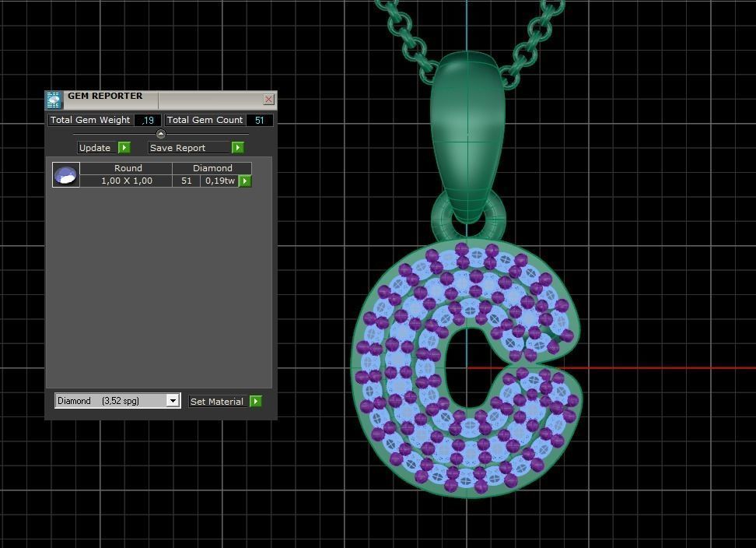Click green arrow next to Save Report
The height and width of the screenshot is (548, 756).
pyautogui.click(x=238, y=148)
